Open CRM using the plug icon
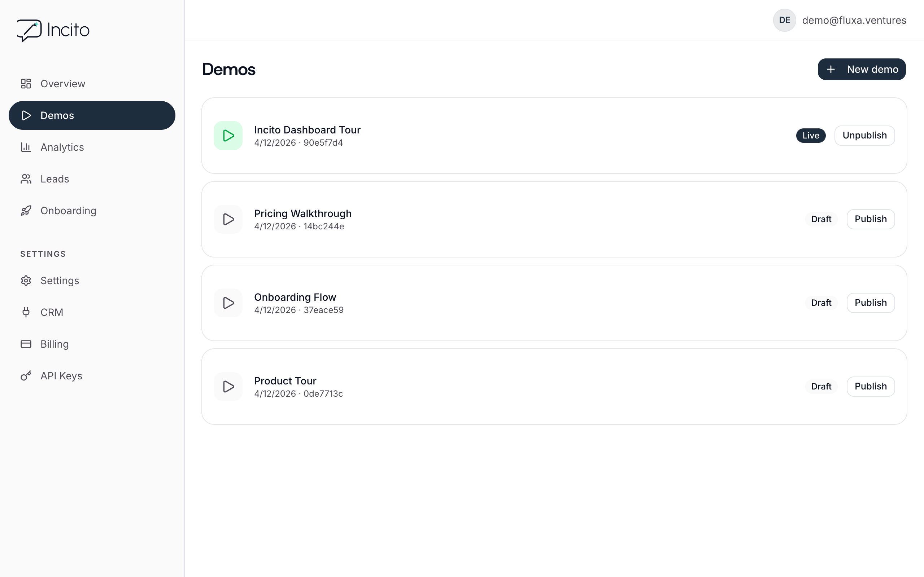This screenshot has height=577, width=924. coord(26,312)
